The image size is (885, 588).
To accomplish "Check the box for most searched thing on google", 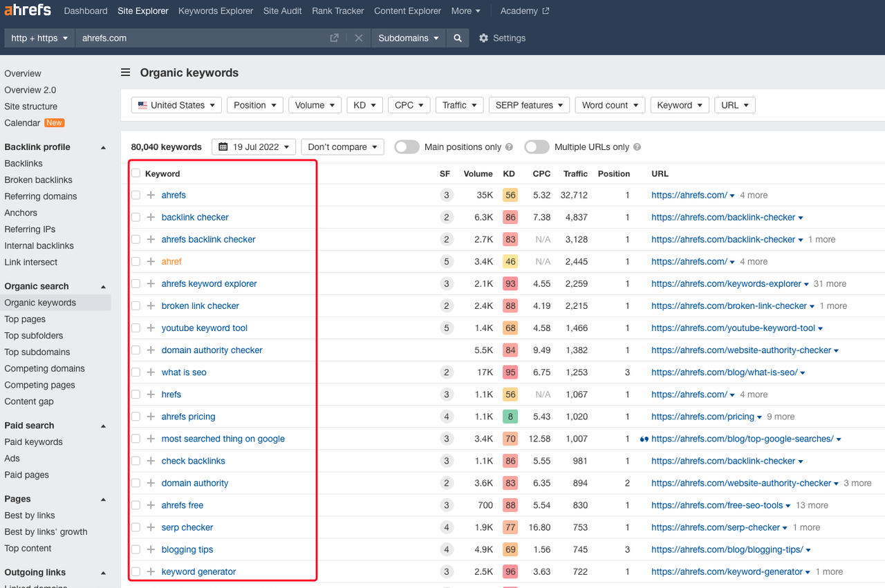I will click(136, 439).
